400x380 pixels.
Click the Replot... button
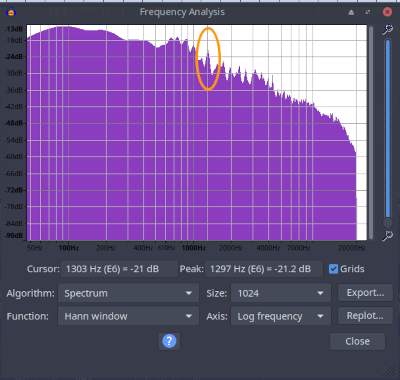click(365, 316)
